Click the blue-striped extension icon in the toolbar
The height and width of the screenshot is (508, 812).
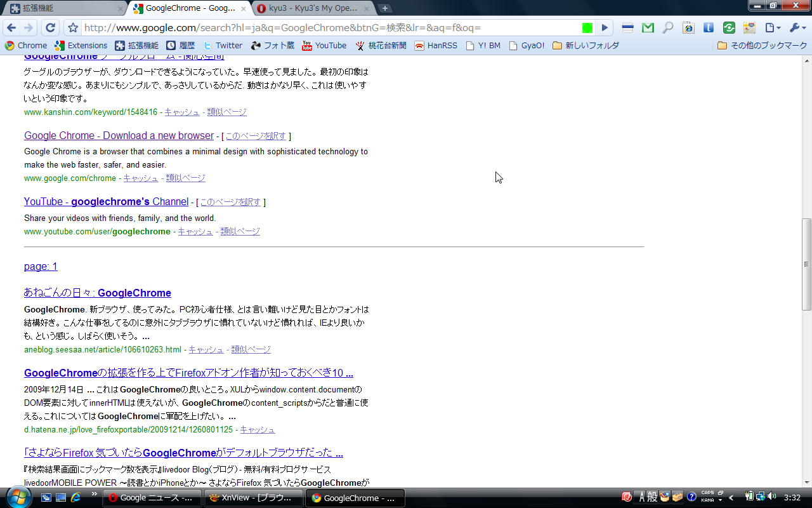(627, 28)
